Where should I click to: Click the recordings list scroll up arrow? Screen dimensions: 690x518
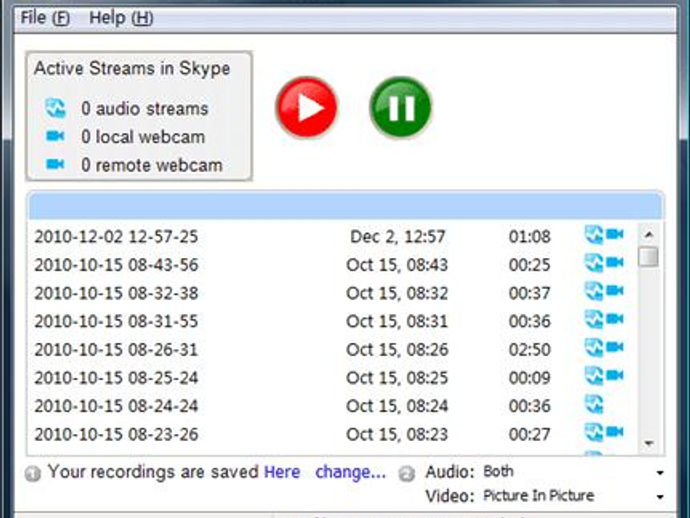tap(649, 235)
